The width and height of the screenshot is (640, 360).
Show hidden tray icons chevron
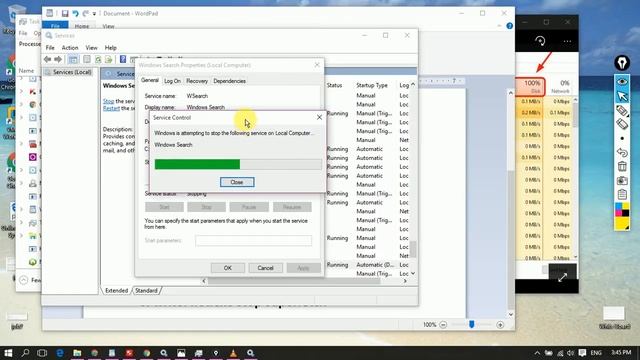tap(537, 353)
